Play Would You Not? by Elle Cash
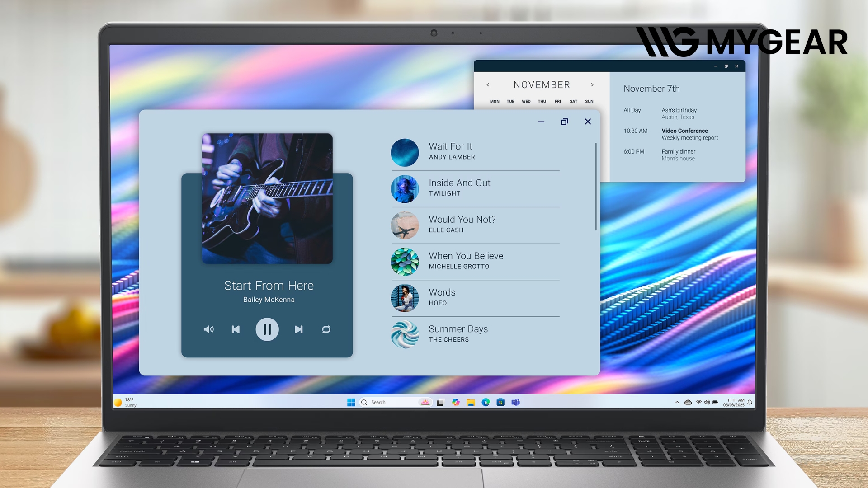The height and width of the screenshot is (488, 868). coord(475,225)
